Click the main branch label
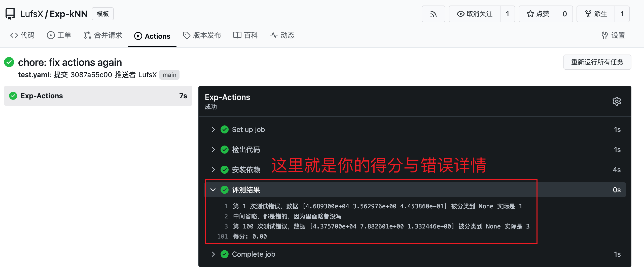 (x=169, y=75)
